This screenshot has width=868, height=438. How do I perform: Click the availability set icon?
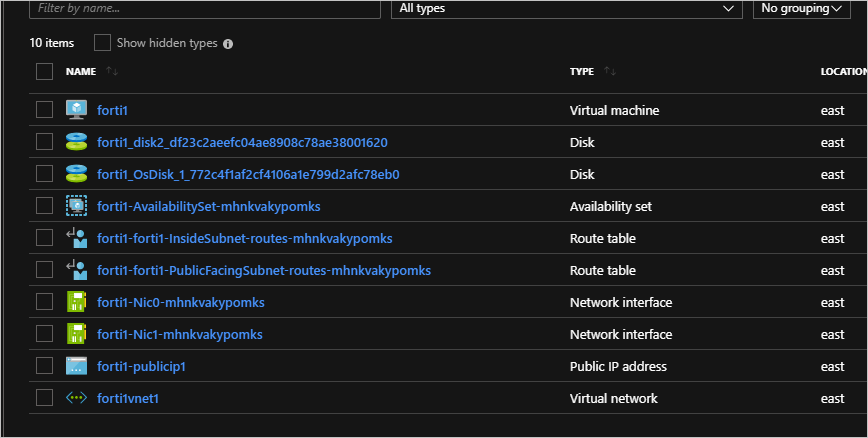77,206
